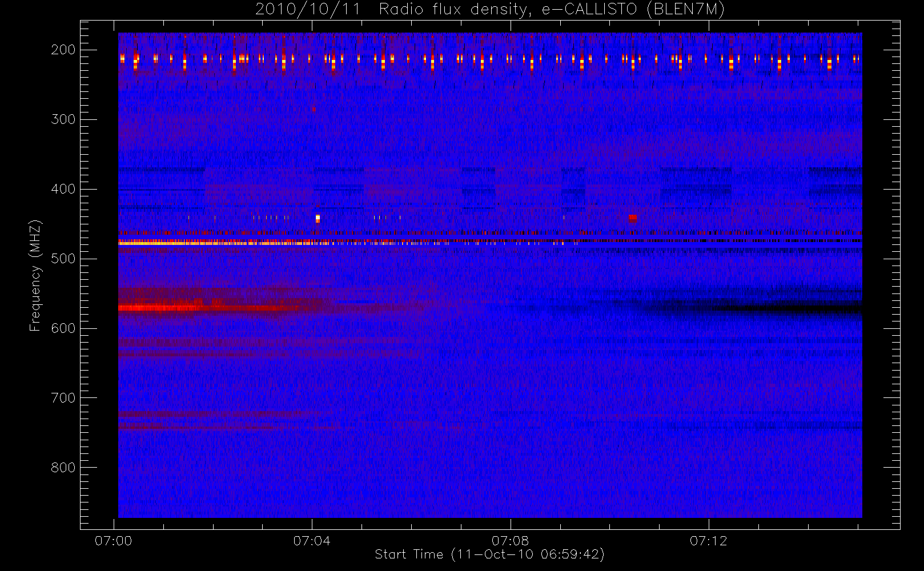Select the 200 frequency tick label

pos(63,50)
